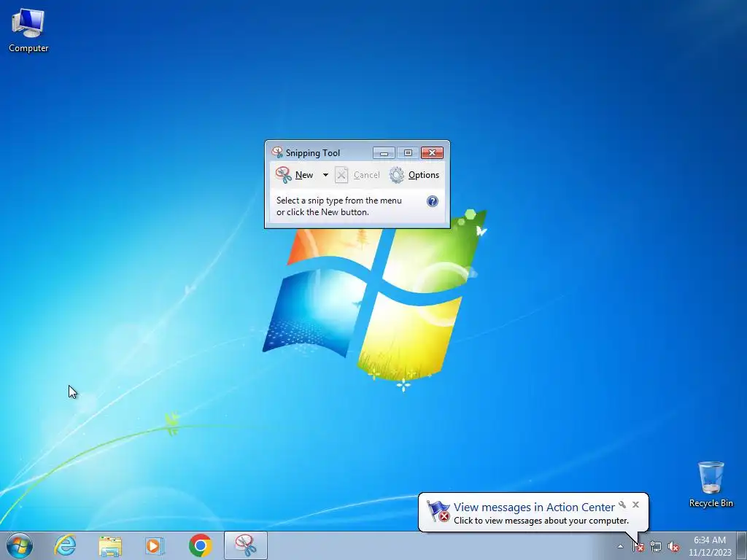747x560 pixels.
Task: Close the Action Center notification balloon
Action: click(635, 505)
